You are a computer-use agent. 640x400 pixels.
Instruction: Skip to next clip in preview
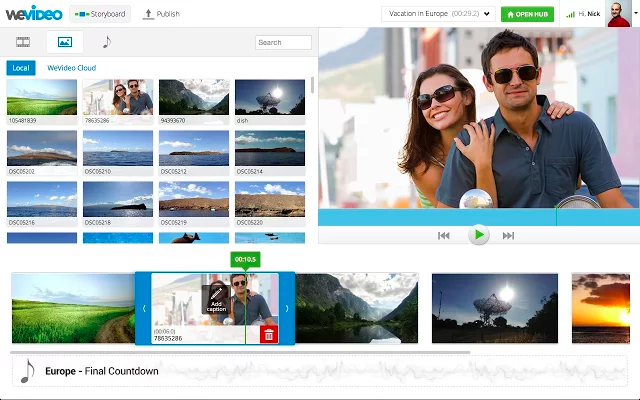(508, 236)
